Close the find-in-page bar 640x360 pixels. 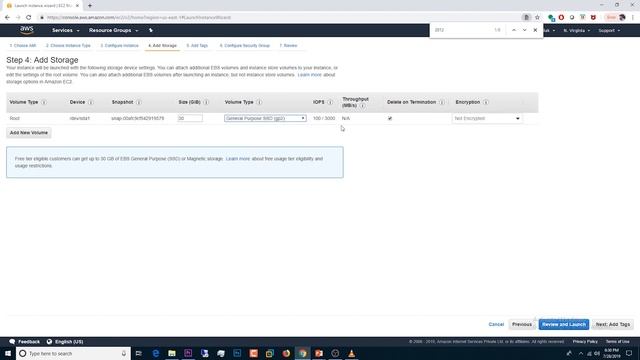[x=535, y=30]
